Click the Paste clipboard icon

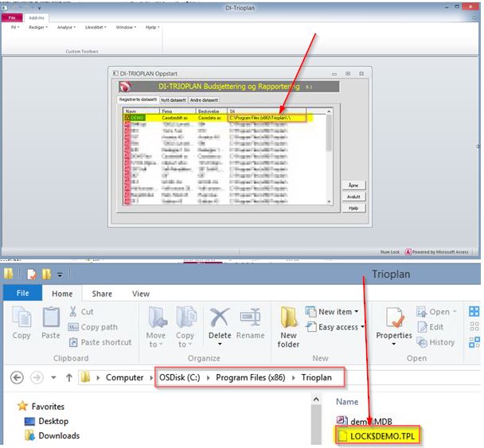(x=51, y=317)
